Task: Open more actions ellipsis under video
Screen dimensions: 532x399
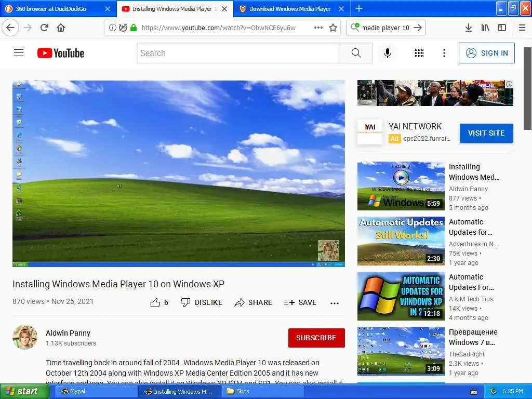Action: [x=335, y=303]
